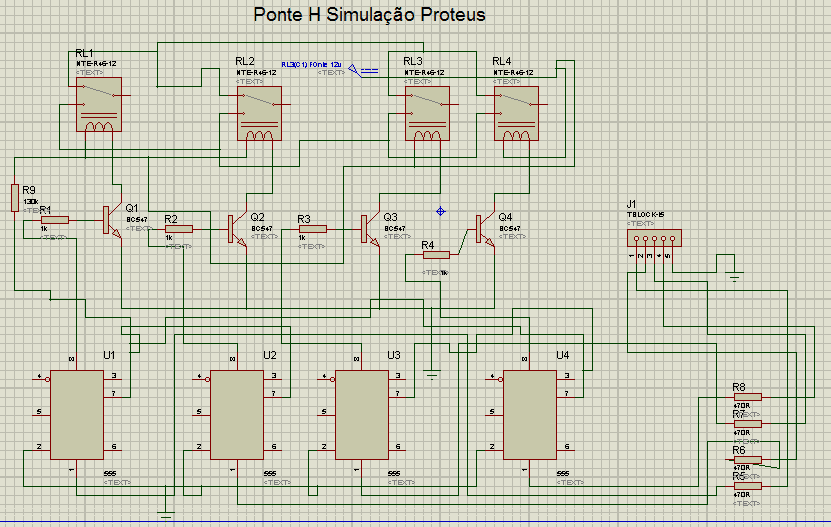Viewport: 831px width, 527px height.
Task: Click the R6 reference label
Action: (739, 450)
